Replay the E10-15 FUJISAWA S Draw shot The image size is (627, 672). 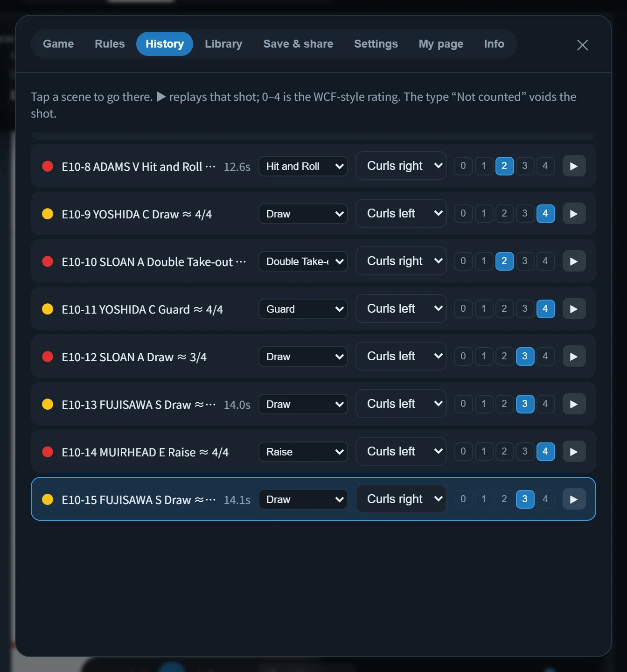coord(574,499)
